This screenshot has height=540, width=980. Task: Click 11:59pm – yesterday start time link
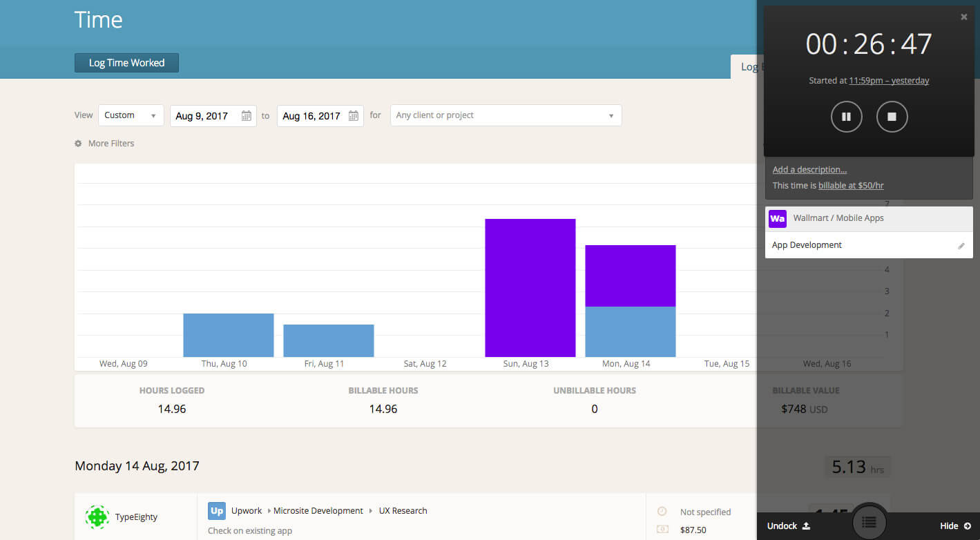(889, 81)
